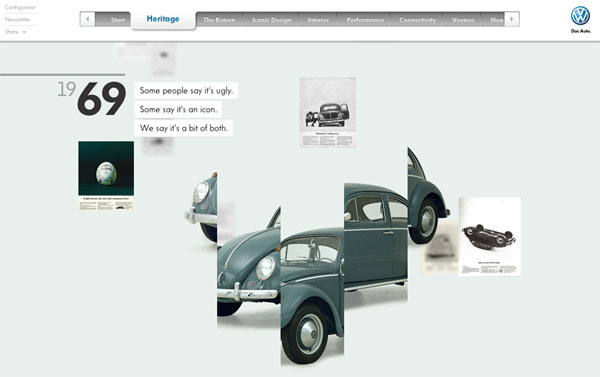Expand the Share dropdown
Screen dimensions: 600x377
click(15, 32)
